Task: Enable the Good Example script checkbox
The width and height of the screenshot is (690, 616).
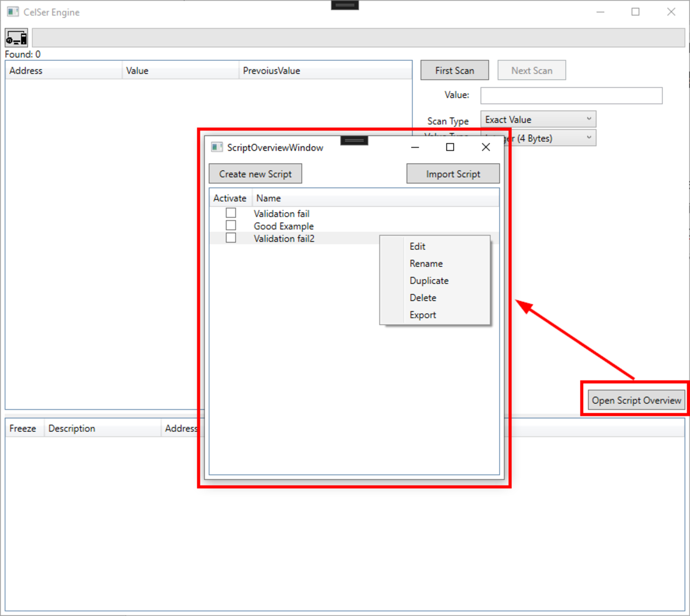Action: [231, 225]
